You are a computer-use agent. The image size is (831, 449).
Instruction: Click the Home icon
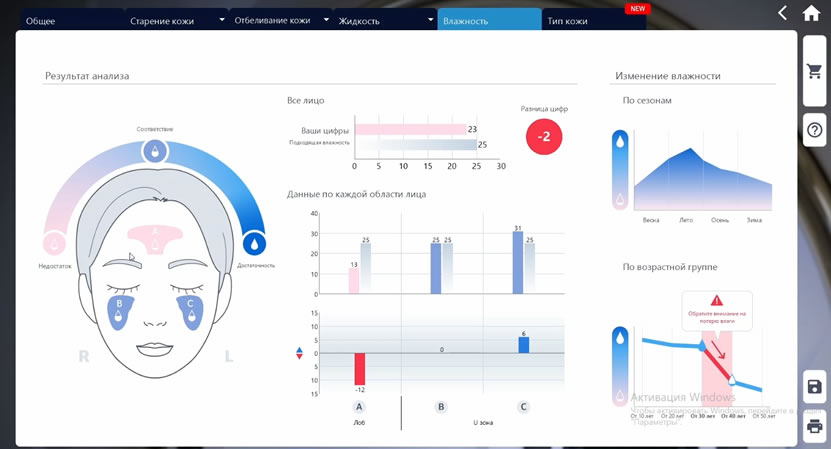click(x=811, y=13)
